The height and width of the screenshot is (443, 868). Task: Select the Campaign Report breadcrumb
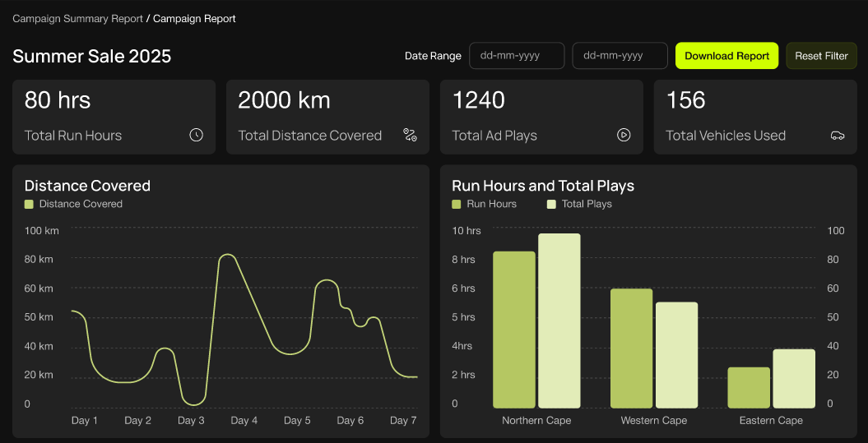pyautogui.click(x=194, y=18)
